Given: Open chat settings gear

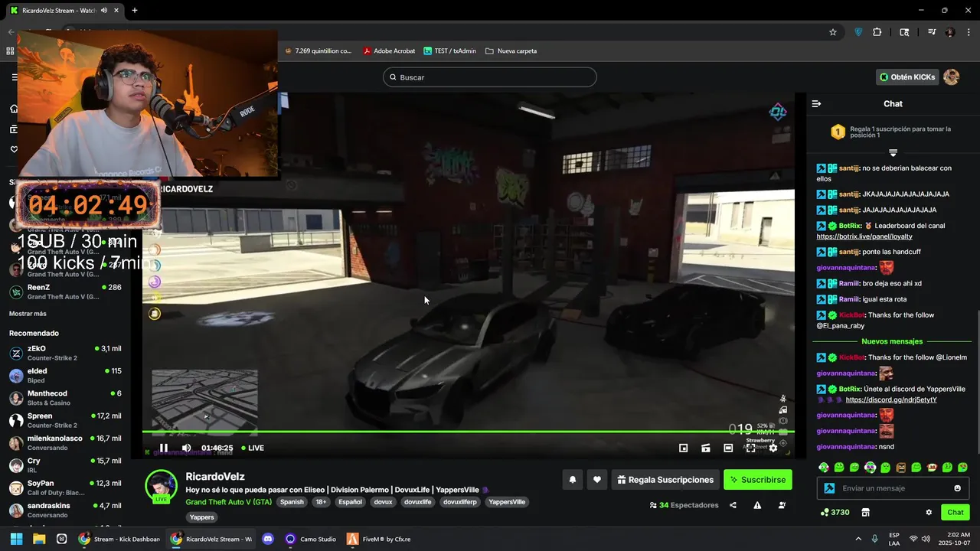Looking at the screenshot, I should pyautogui.click(x=929, y=512).
